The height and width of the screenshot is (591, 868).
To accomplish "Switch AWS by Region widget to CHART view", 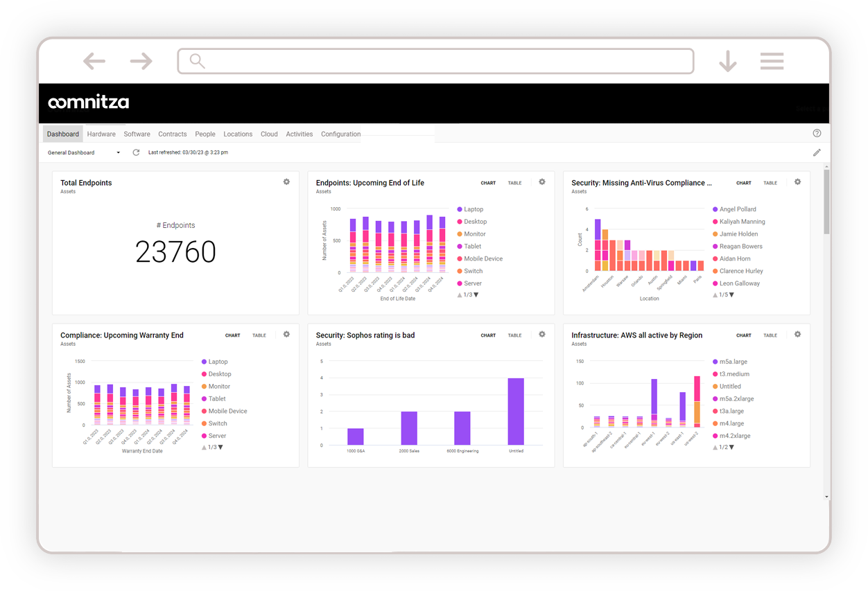I will (744, 335).
